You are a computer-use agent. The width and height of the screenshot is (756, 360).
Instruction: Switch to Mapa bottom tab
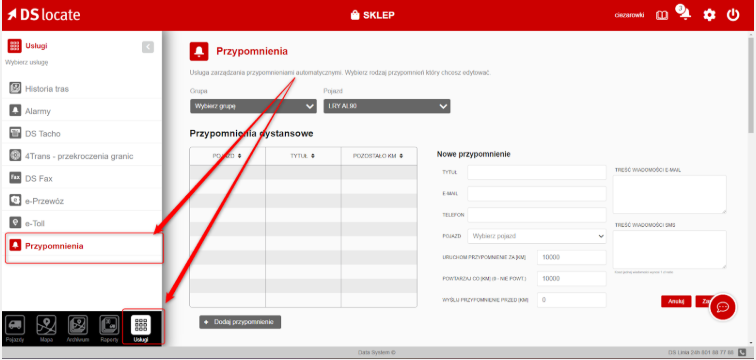click(46, 328)
